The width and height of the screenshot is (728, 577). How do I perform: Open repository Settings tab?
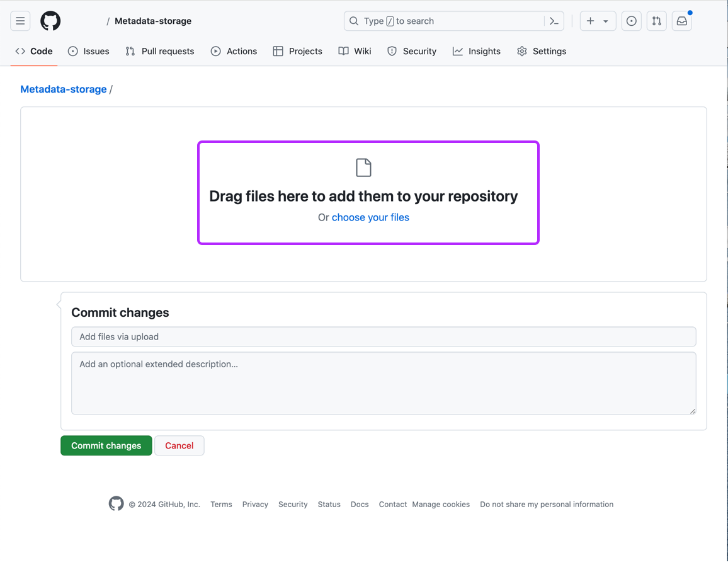(542, 51)
